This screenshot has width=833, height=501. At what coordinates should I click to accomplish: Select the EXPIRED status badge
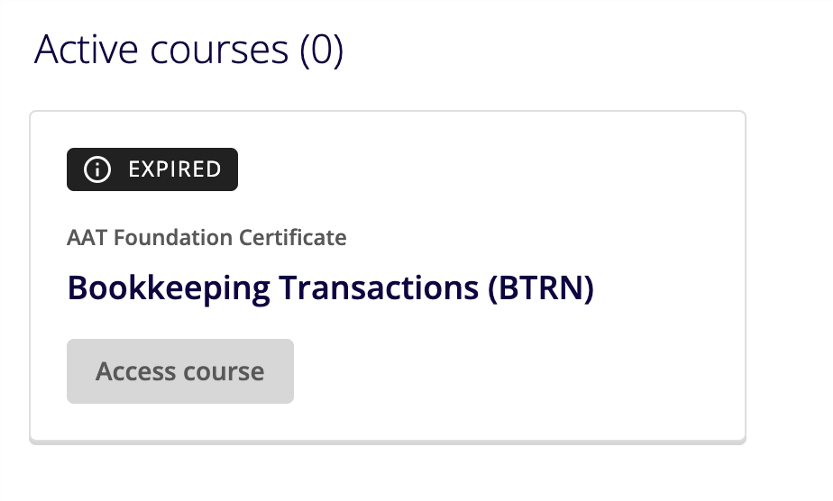[x=152, y=169]
